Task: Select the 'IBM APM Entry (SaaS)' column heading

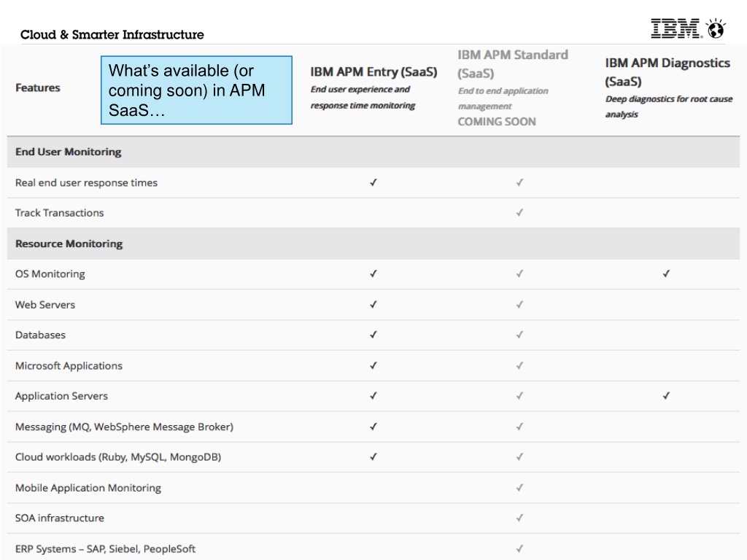Action: tap(373, 71)
